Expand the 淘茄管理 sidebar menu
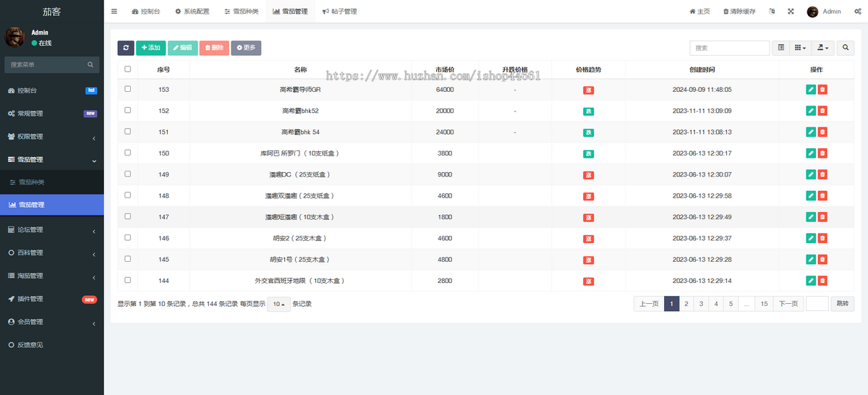Viewport: 868px width, 395px height. (51, 276)
